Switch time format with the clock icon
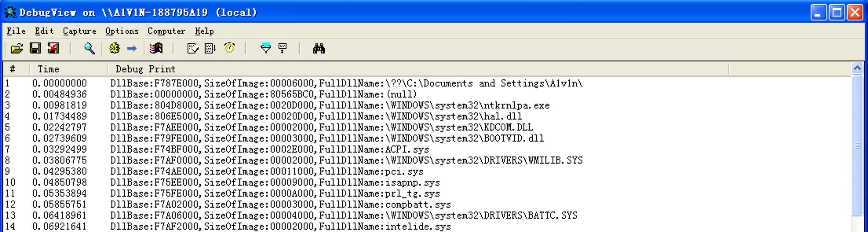The height and width of the screenshot is (232, 868). coord(230,48)
